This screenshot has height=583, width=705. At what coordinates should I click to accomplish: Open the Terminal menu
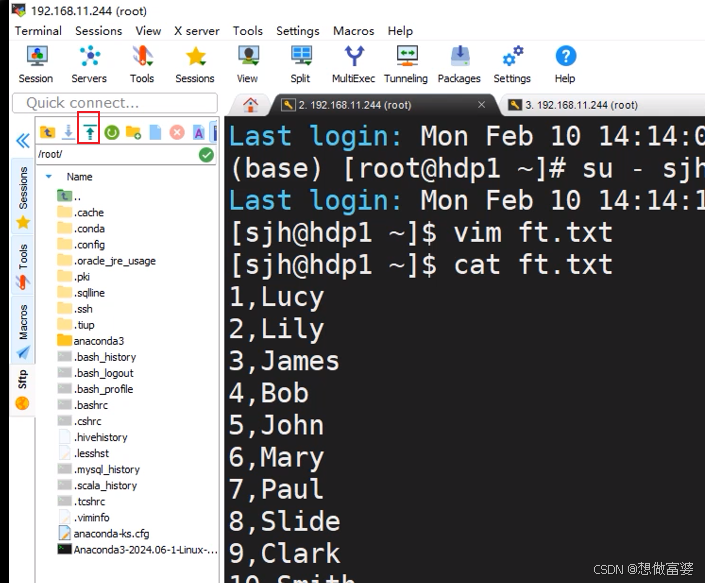tap(38, 31)
